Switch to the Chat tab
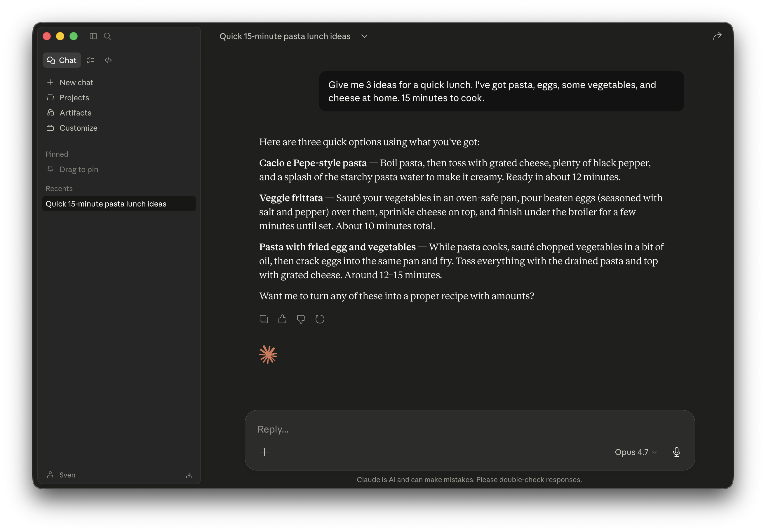The width and height of the screenshot is (766, 532). click(62, 60)
